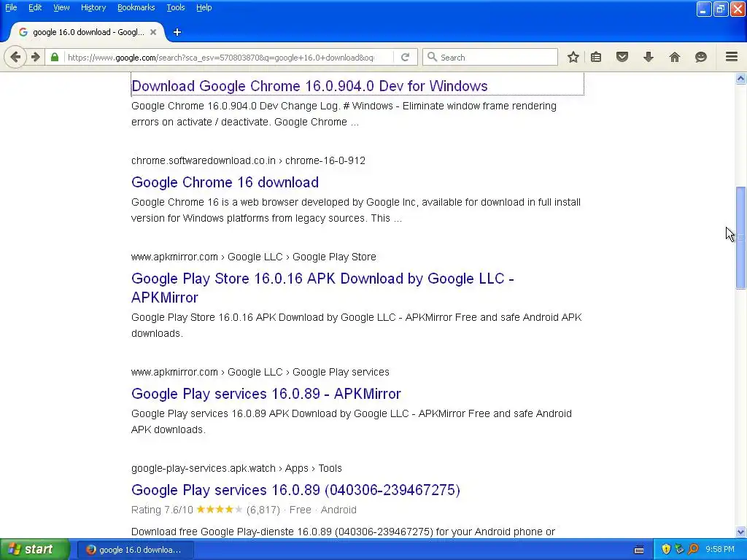The image size is (747, 560).
Task: Bookmark this page with the star icon
Action: click(x=573, y=57)
